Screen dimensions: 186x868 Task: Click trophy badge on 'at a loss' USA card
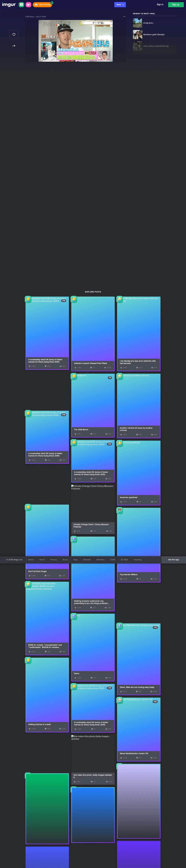click(x=120, y=299)
